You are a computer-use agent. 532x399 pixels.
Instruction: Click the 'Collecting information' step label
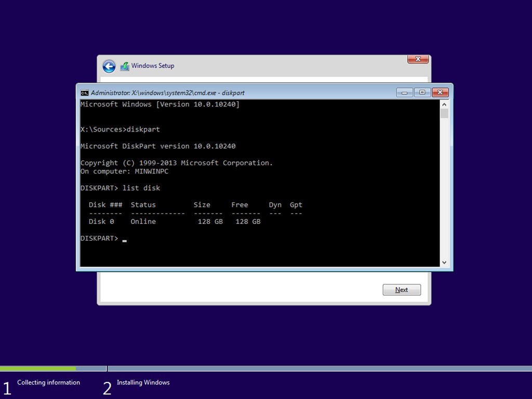click(x=48, y=382)
